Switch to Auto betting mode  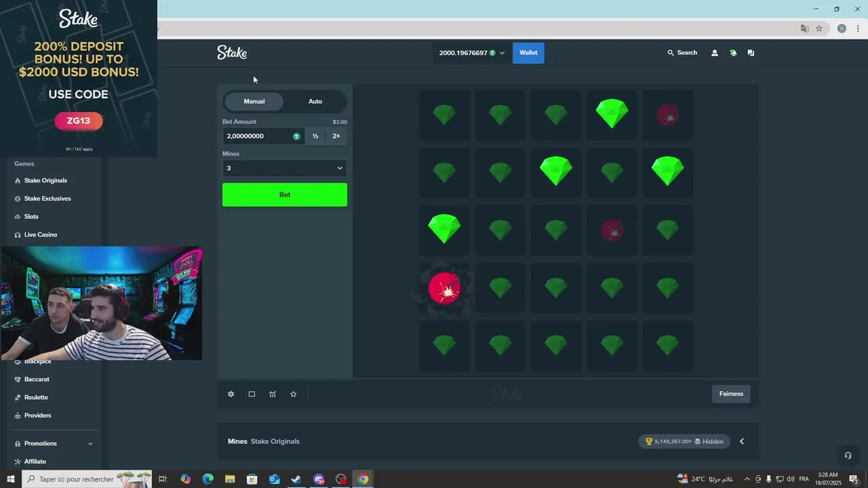point(315,101)
